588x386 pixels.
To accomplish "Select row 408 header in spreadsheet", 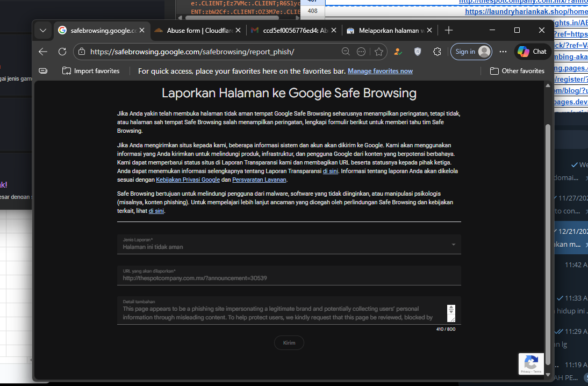I will (x=312, y=11).
